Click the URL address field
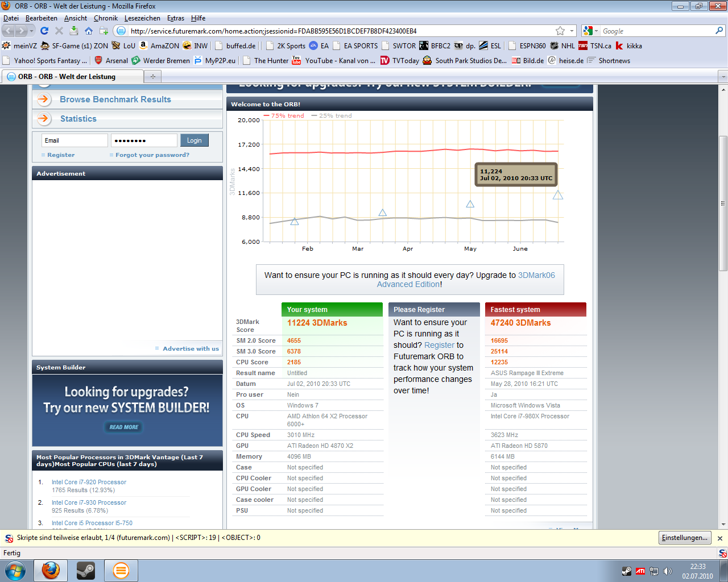 341,31
